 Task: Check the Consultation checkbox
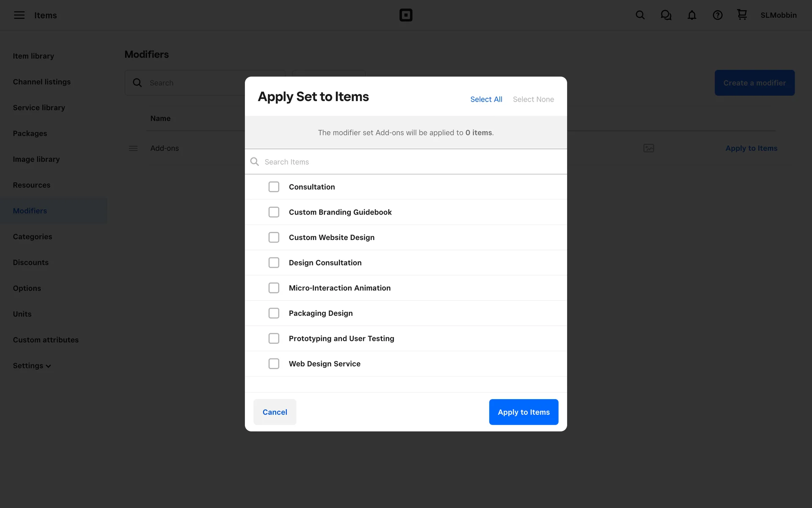tap(274, 187)
